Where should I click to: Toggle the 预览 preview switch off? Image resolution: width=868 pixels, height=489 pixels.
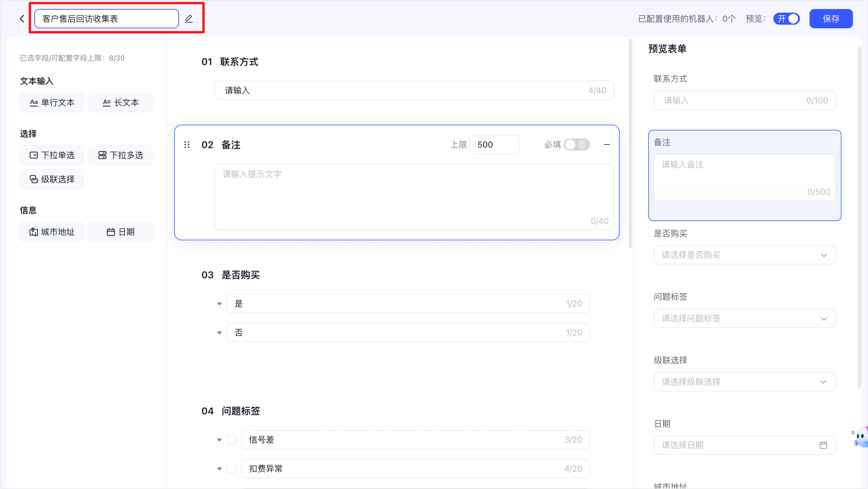coord(786,19)
